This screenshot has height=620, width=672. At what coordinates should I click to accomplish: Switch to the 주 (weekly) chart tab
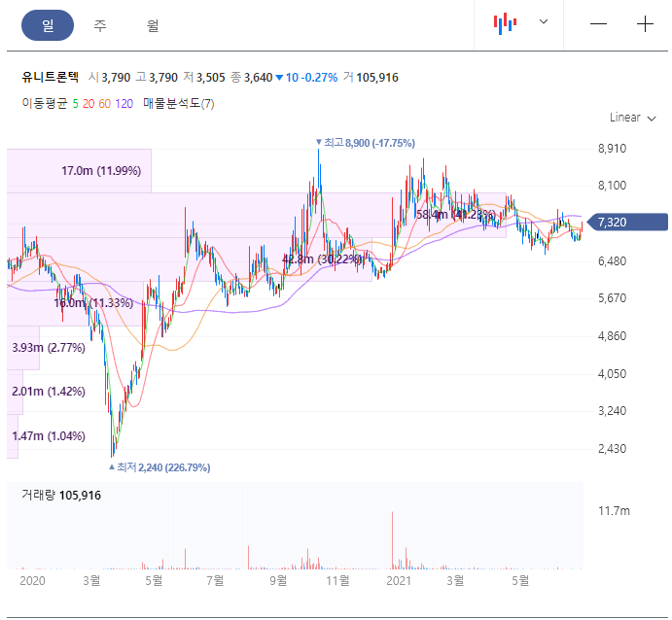(100, 25)
